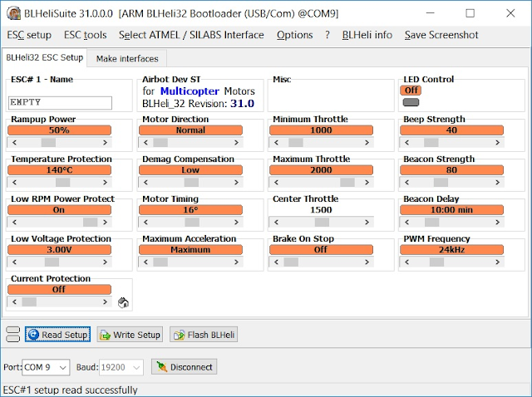Click the Motor Direction slider thumb

[x=160, y=143]
